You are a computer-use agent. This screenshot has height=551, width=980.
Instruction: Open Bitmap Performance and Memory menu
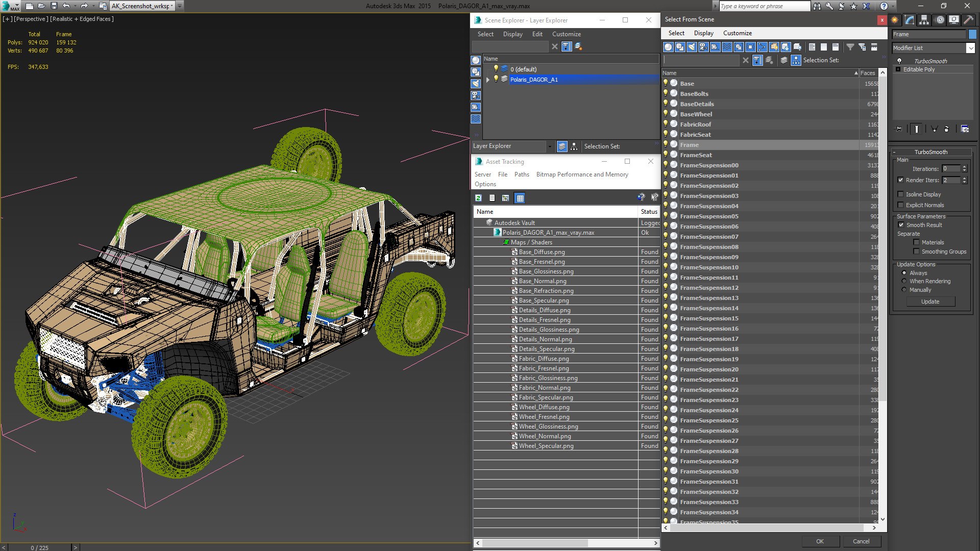tap(582, 174)
